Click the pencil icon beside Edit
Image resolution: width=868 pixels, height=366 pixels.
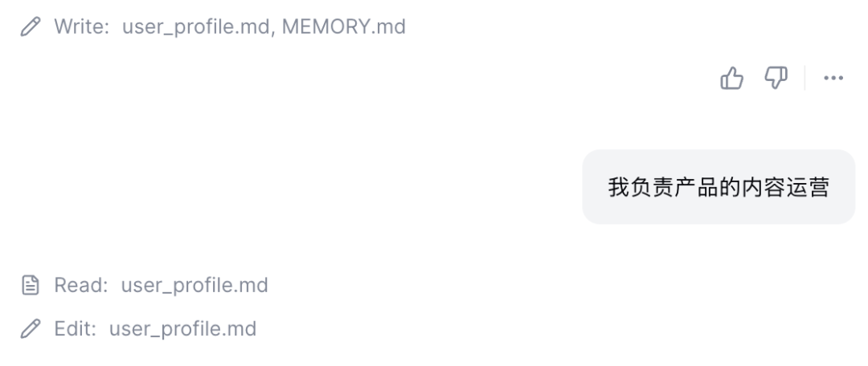(31, 328)
